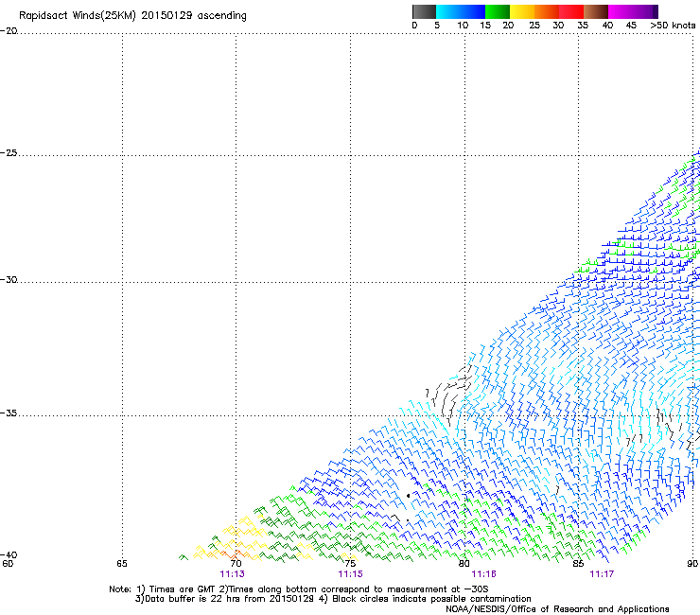Click the pass time label 11:13
The image size is (700, 615).
click(x=232, y=574)
